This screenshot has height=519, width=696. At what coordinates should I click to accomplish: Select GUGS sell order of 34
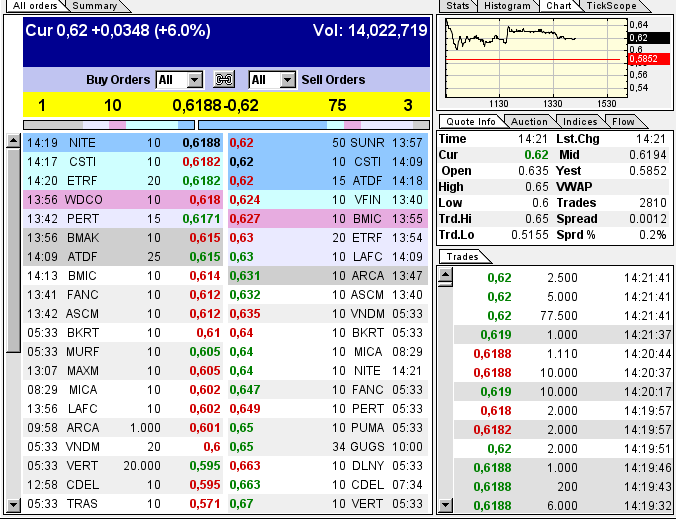(328, 447)
